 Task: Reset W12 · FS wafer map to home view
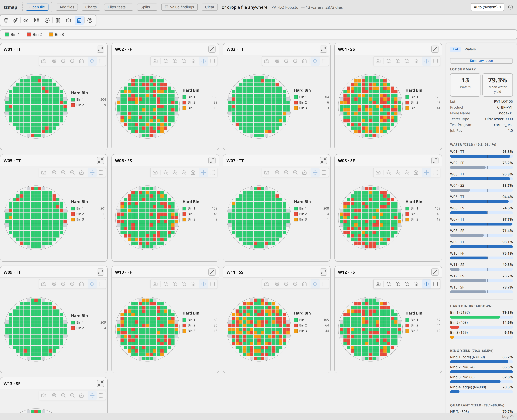pos(416,284)
